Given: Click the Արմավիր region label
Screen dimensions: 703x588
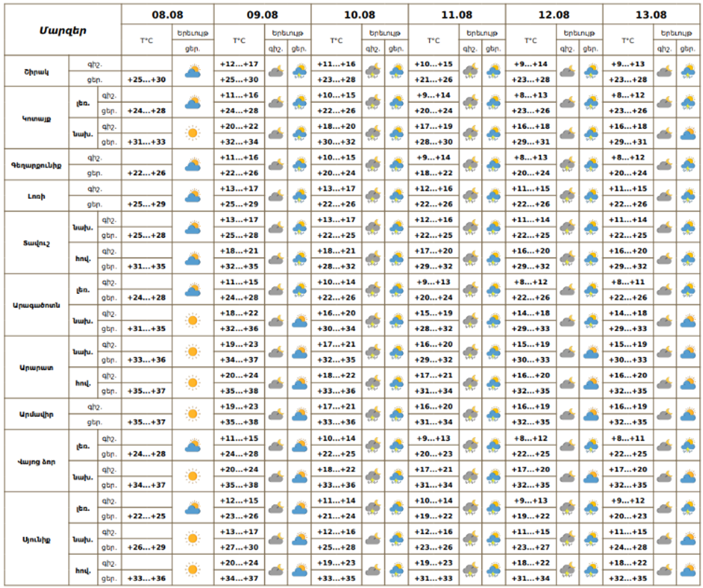Looking at the screenshot, I should (36, 414).
